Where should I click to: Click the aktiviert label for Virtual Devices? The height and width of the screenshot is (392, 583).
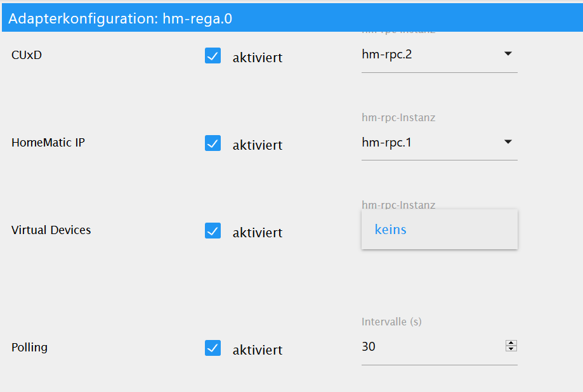click(x=258, y=233)
